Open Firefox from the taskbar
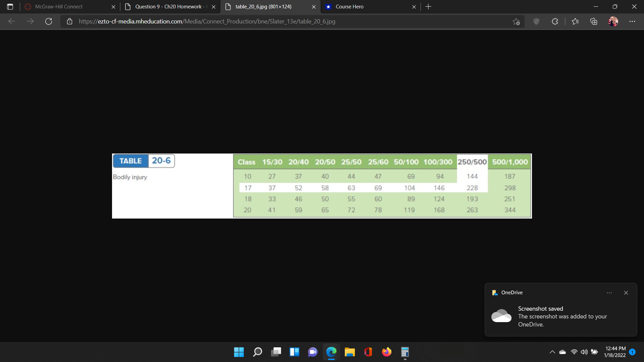Image resolution: width=644 pixels, height=362 pixels. [x=386, y=352]
